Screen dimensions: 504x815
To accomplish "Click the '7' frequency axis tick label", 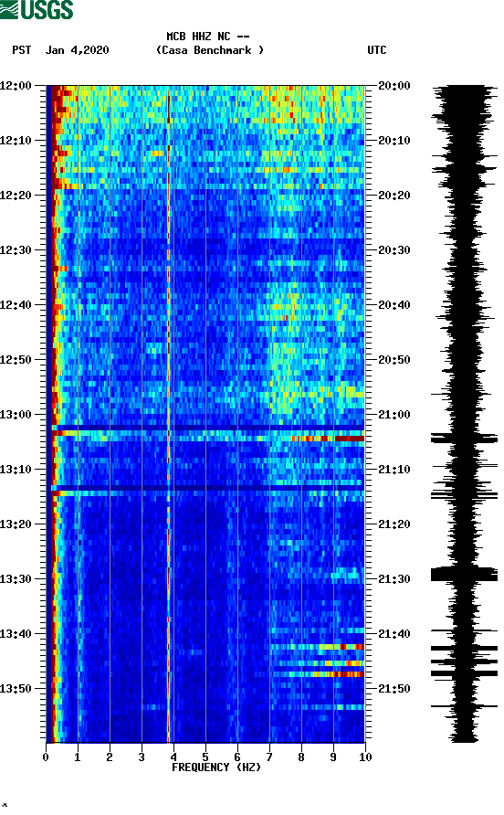I will pyautogui.click(x=269, y=757).
